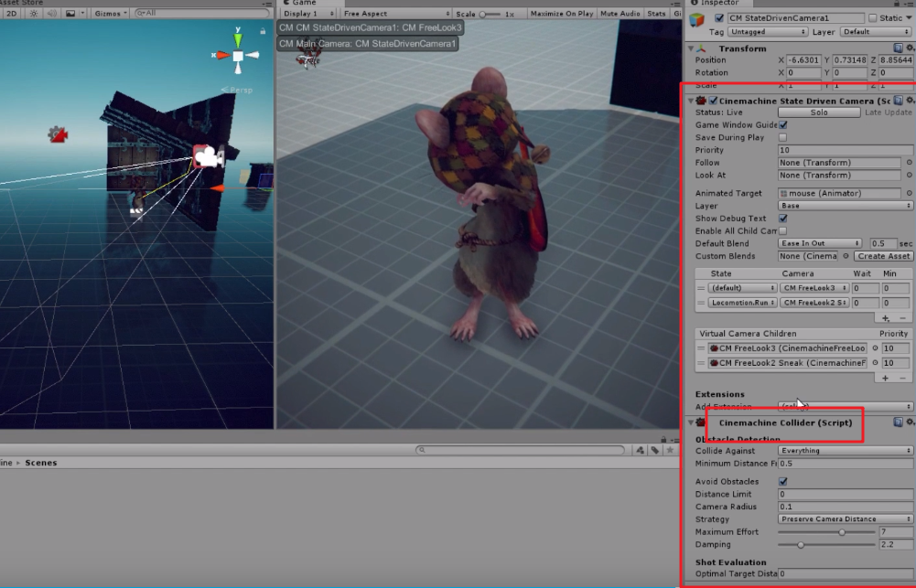Add a virtual camera child with plus

click(x=886, y=379)
